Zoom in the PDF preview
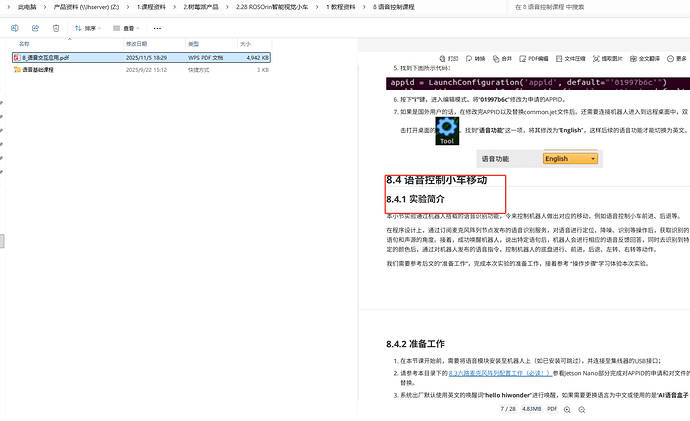 click(x=567, y=410)
